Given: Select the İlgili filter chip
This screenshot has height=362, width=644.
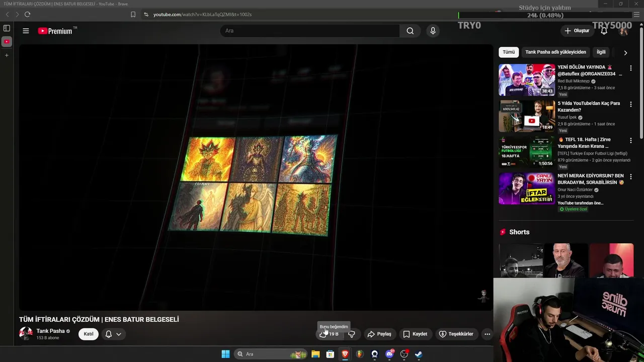Looking at the screenshot, I should pyautogui.click(x=601, y=52).
